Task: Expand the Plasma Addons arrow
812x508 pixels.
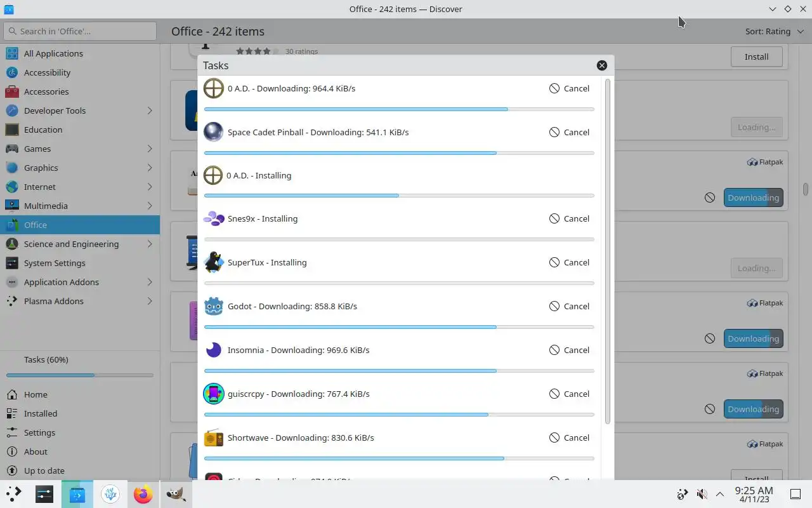Action: coord(150,301)
